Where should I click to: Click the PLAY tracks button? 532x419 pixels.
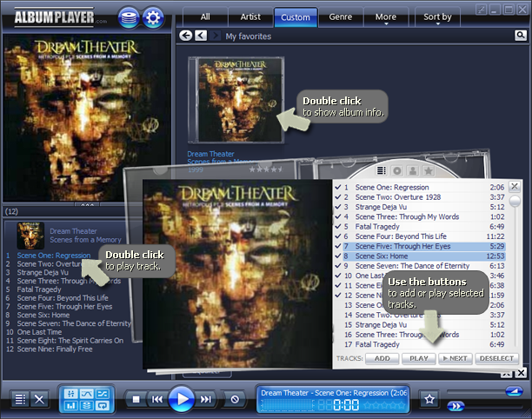419,359
